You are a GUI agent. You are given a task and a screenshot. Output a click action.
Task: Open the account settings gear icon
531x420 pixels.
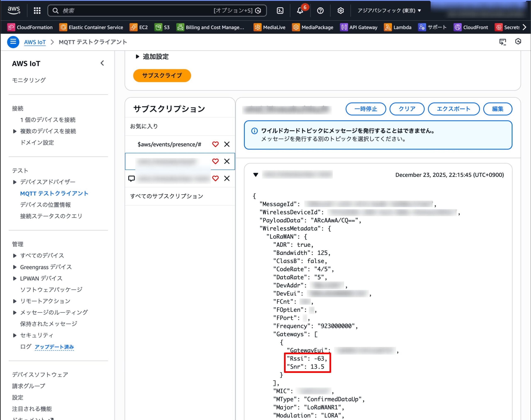(x=340, y=10)
